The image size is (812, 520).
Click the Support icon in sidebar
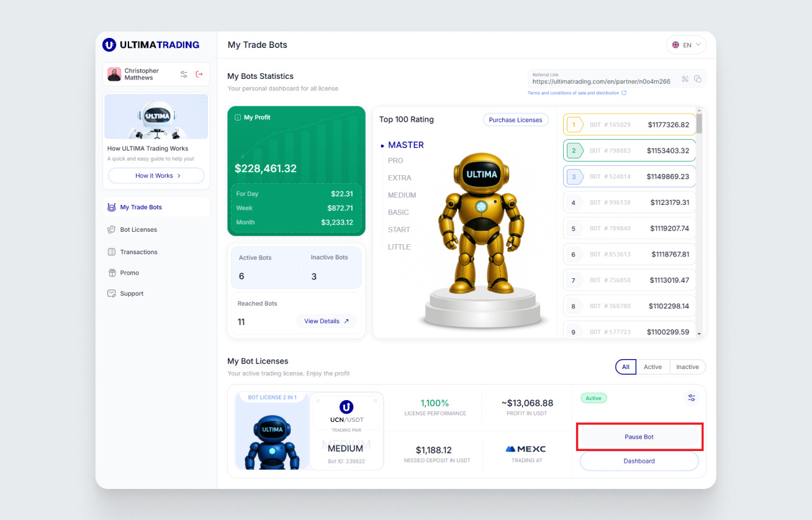[112, 293]
